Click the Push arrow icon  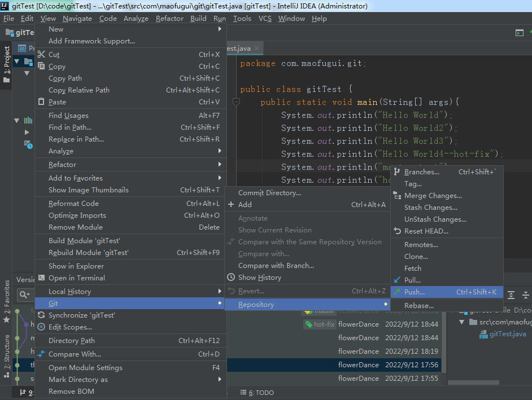(397, 292)
